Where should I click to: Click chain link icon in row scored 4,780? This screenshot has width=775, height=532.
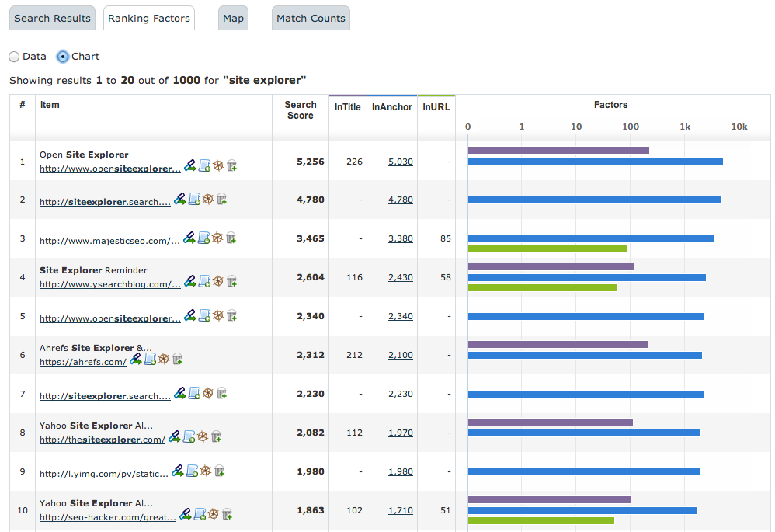[x=180, y=200]
